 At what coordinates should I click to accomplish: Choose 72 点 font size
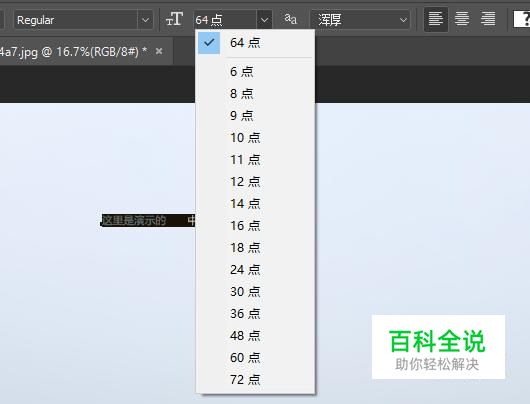pyautogui.click(x=255, y=380)
